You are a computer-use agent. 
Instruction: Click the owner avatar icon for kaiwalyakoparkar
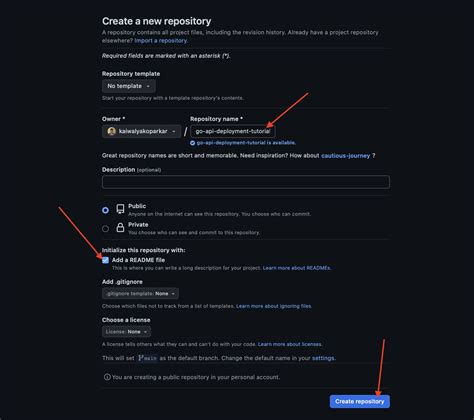click(111, 131)
